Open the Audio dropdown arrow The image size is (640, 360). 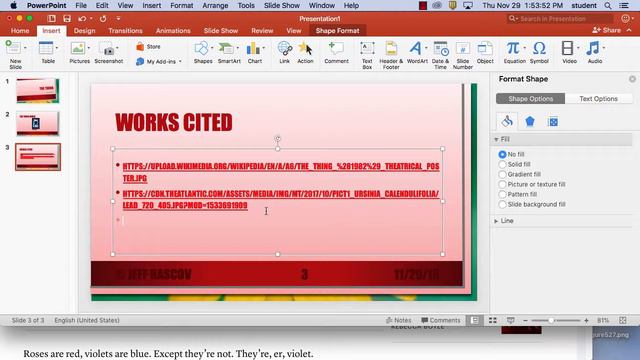604,48
